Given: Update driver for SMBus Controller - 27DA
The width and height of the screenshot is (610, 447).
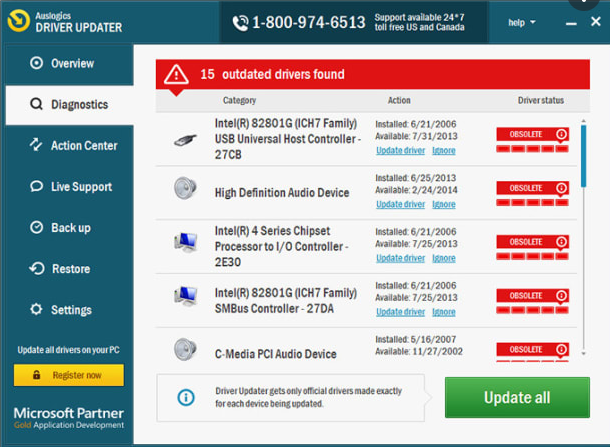Looking at the screenshot, I should (x=400, y=312).
